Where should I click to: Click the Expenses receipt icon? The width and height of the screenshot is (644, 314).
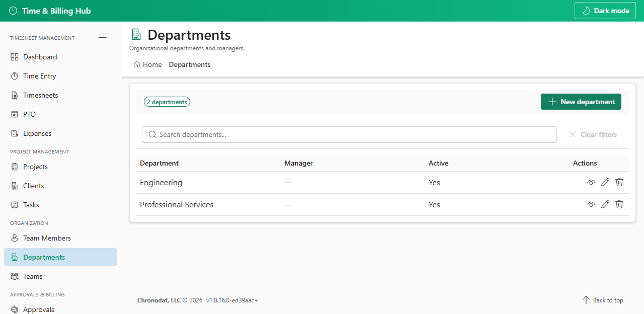point(15,133)
